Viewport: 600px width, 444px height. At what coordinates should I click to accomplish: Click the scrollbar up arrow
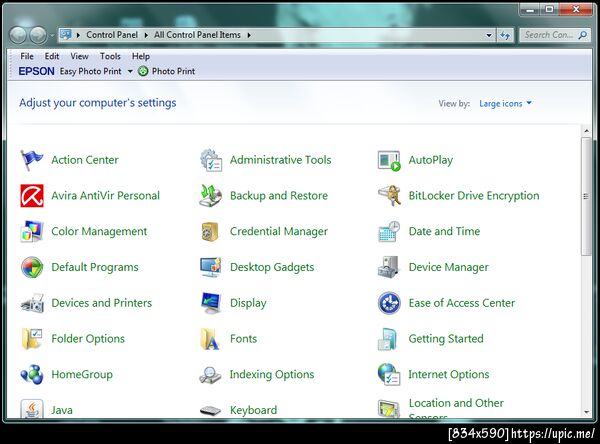click(x=587, y=131)
